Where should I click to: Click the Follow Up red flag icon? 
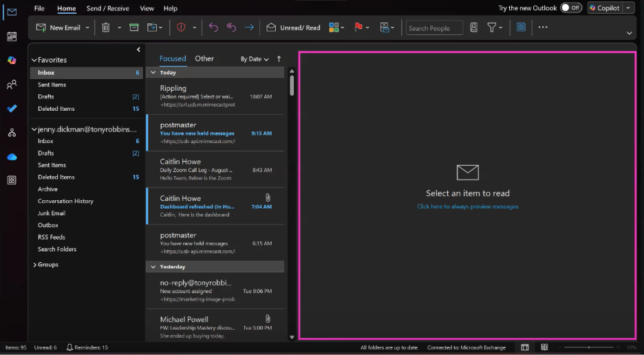(358, 28)
